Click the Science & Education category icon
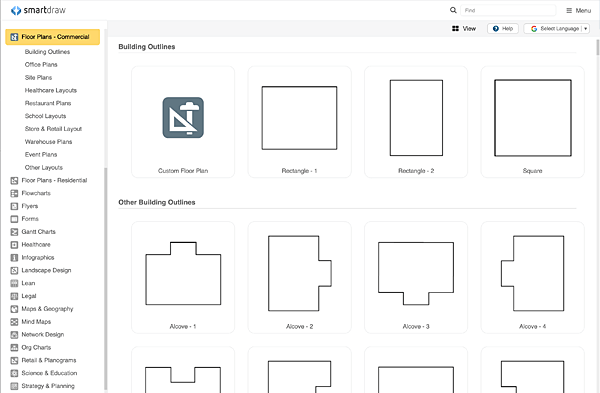This screenshot has height=393, width=600. pos(14,373)
